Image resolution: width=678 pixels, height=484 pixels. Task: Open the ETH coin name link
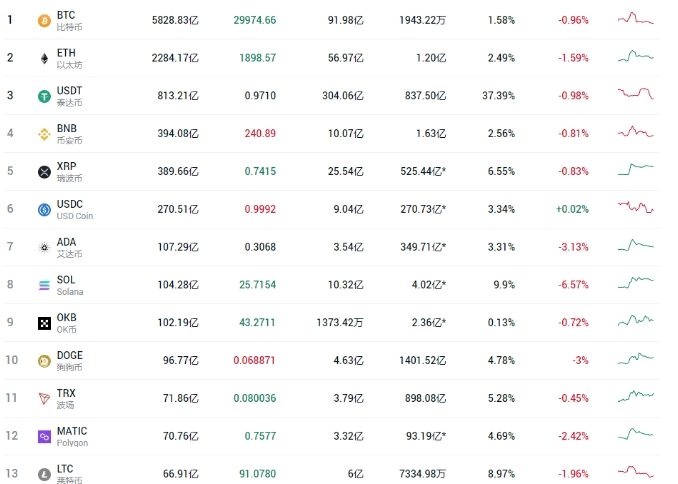pos(66,53)
